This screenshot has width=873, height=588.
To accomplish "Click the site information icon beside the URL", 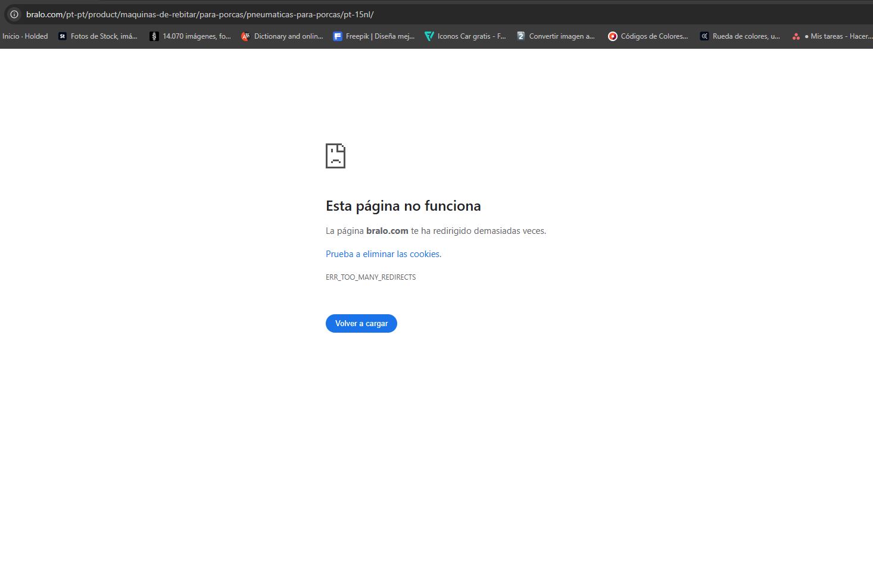I will (x=14, y=14).
